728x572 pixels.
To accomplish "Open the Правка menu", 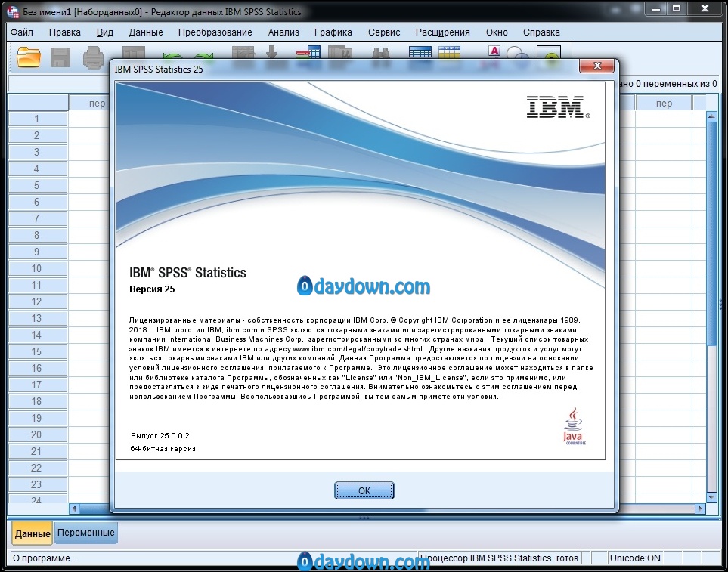I will click(64, 32).
